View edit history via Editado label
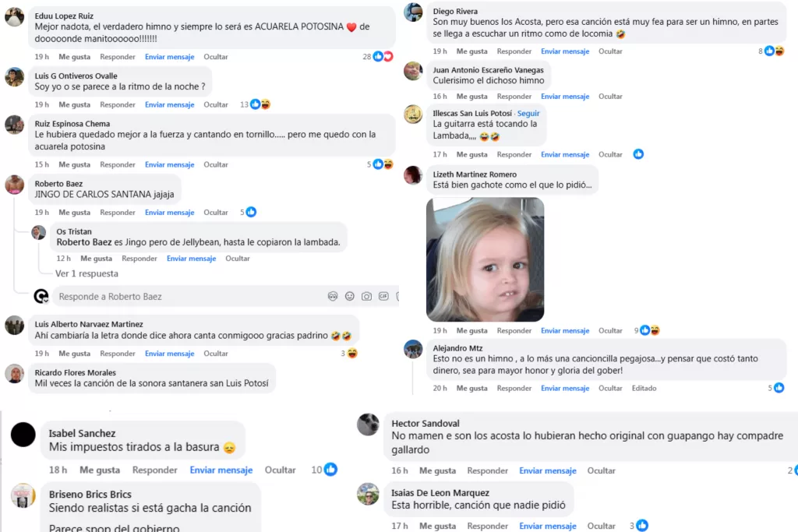Viewport: 798px width, 532px height. tap(644, 388)
